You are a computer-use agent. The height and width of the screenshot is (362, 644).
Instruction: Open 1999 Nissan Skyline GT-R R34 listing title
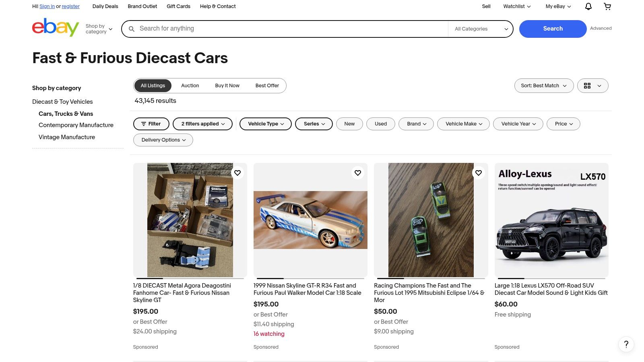click(308, 289)
